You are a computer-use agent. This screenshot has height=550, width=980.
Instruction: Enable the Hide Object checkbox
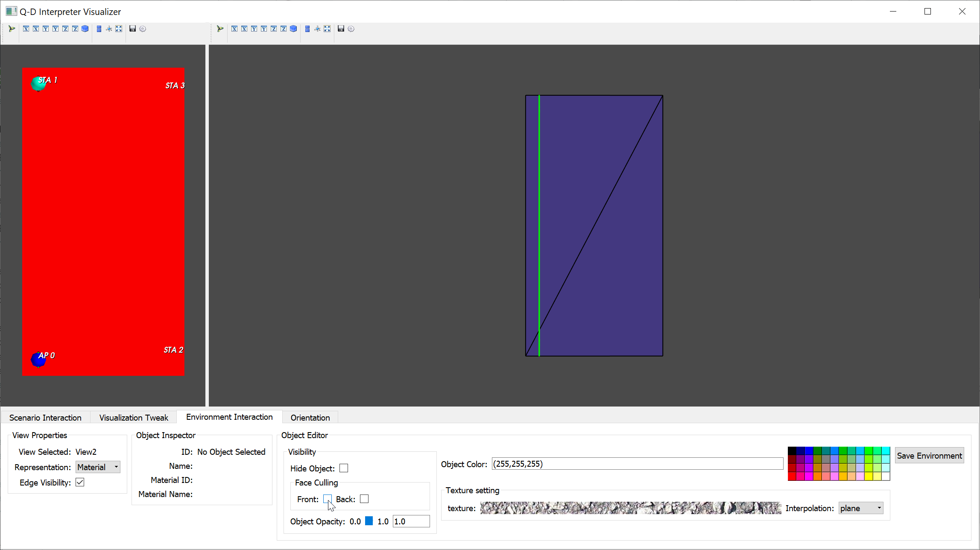point(344,468)
